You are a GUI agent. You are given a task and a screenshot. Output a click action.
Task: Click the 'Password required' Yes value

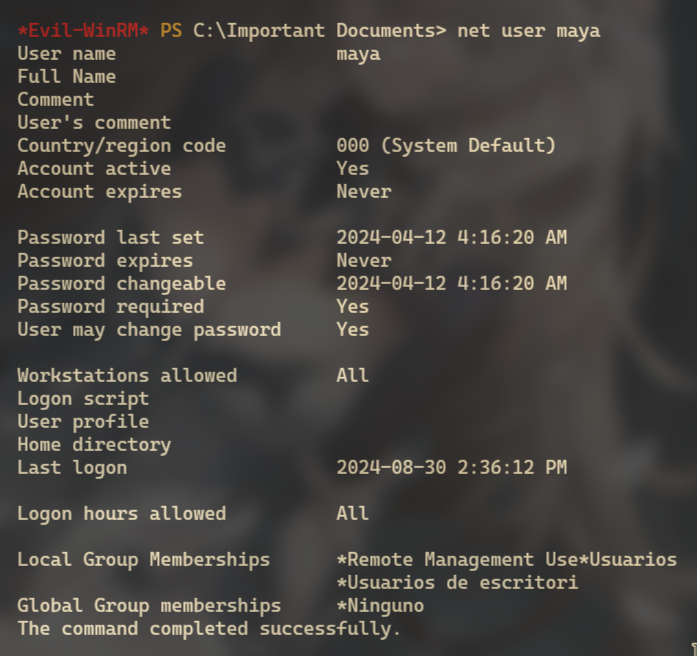pyautogui.click(x=353, y=307)
